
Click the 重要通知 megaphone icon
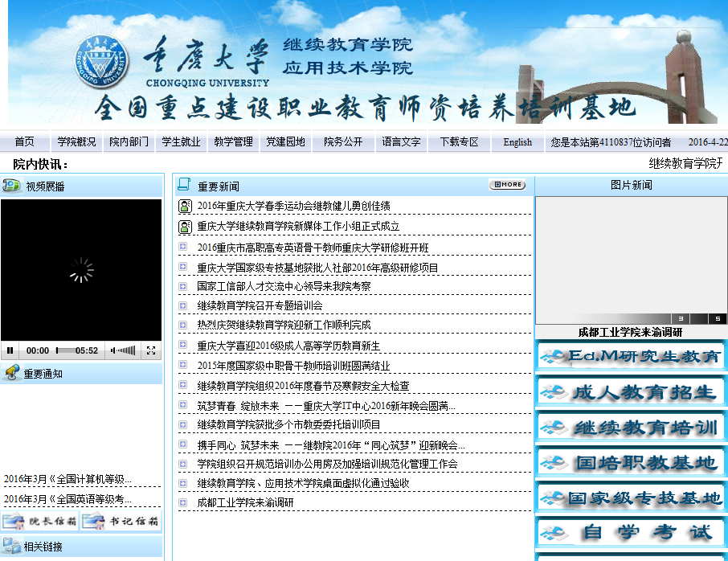click(x=11, y=373)
